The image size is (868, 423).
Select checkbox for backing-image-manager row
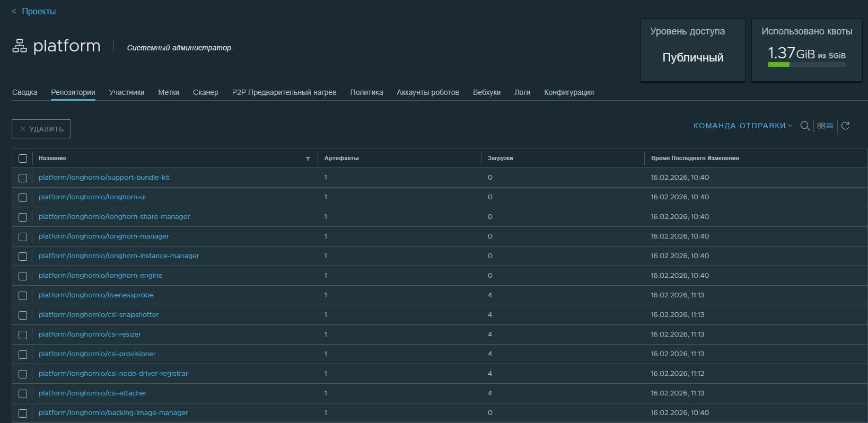tap(23, 413)
